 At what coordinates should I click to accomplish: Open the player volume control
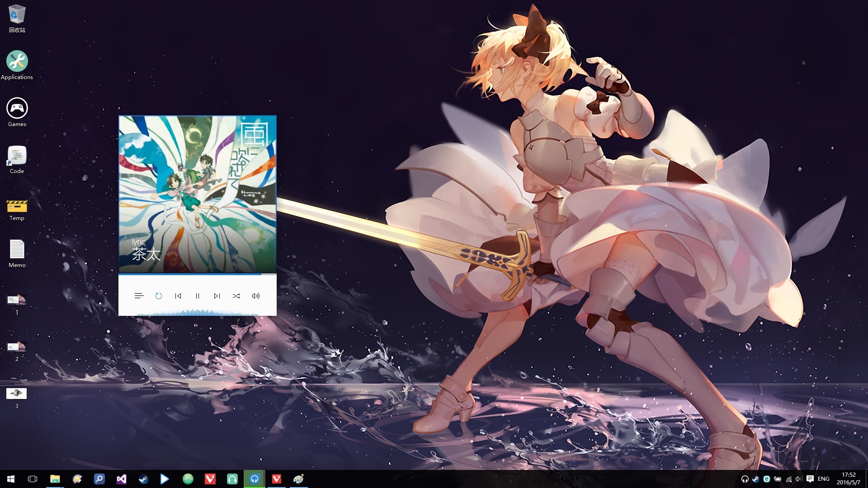(256, 296)
